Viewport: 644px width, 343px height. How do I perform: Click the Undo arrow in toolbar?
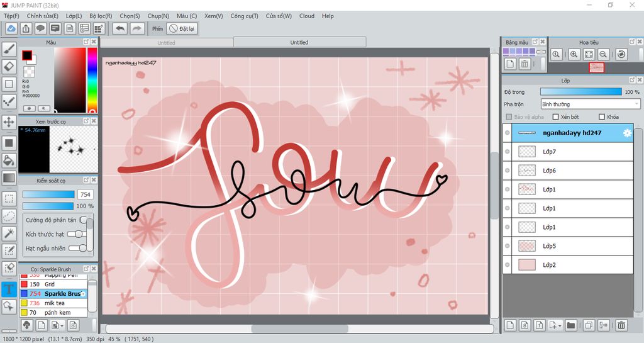tap(120, 28)
